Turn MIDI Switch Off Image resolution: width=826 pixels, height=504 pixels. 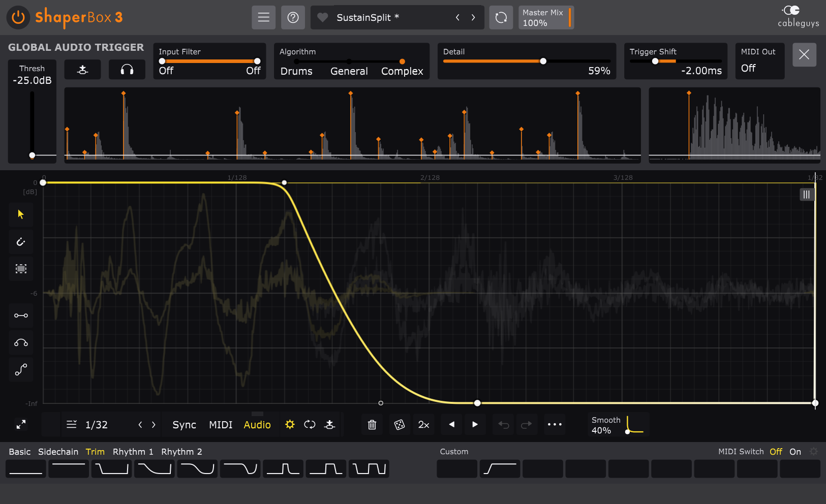[x=776, y=452]
